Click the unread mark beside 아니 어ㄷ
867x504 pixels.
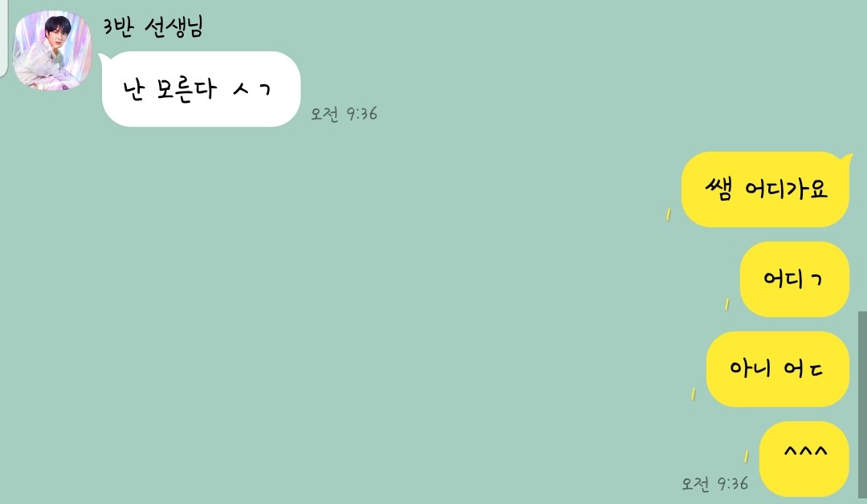point(694,394)
